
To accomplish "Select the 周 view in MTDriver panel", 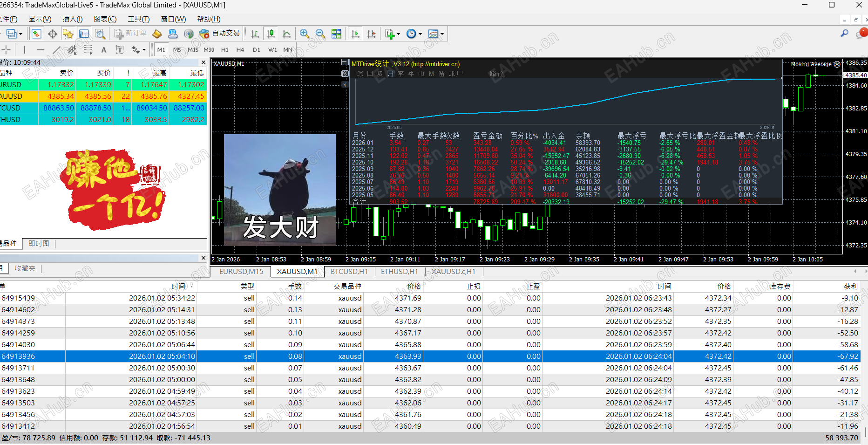I will click(380, 73).
